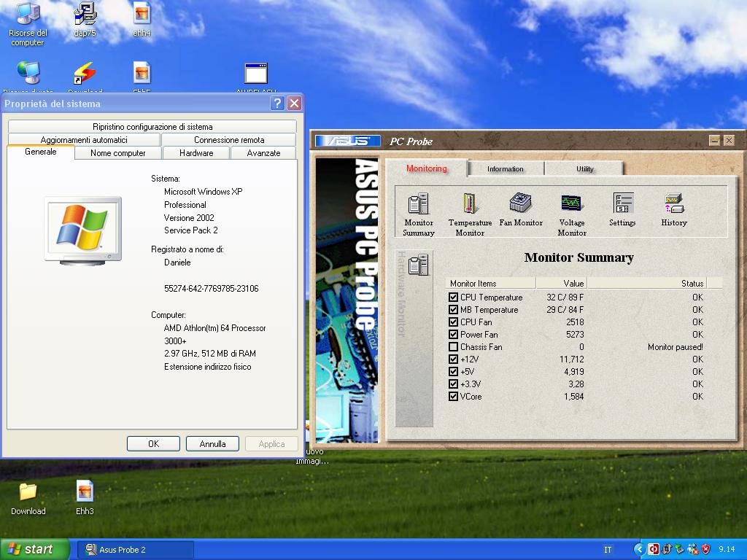Click the help question mark in Proprietà del sistema

click(x=277, y=104)
